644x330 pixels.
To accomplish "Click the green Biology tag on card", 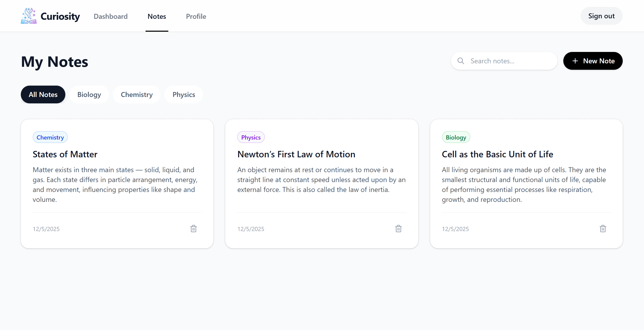I will coord(455,137).
